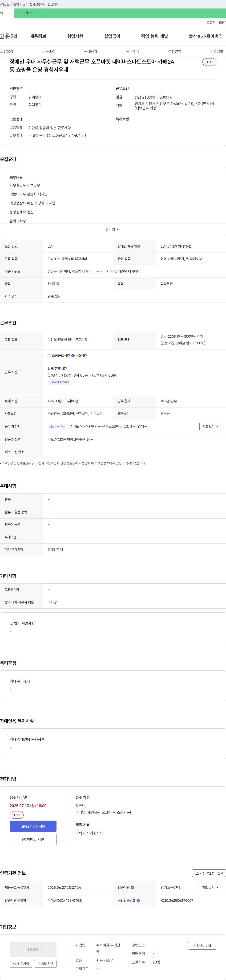Click the star icon on 관심기업
Image resolution: width=226 pixels, height=980 pixels.
[x=15, y=964]
